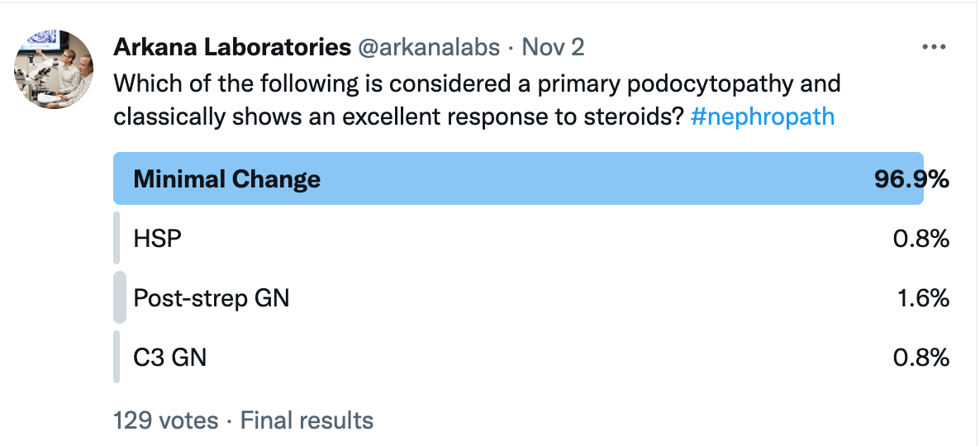Image resolution: width=980 pixels, height=446 pixels.
Task: Open the Nov 2 tweet timestamp
Action: click(553, 47)
